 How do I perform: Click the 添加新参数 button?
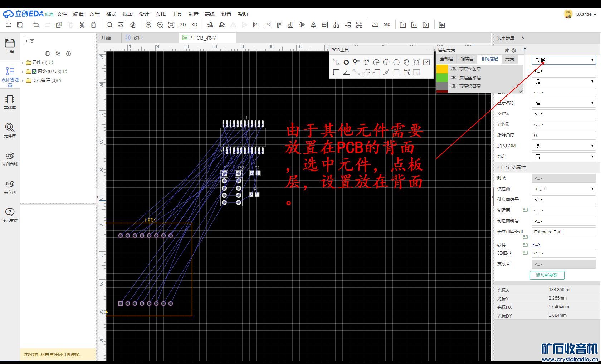pos(547,275)
